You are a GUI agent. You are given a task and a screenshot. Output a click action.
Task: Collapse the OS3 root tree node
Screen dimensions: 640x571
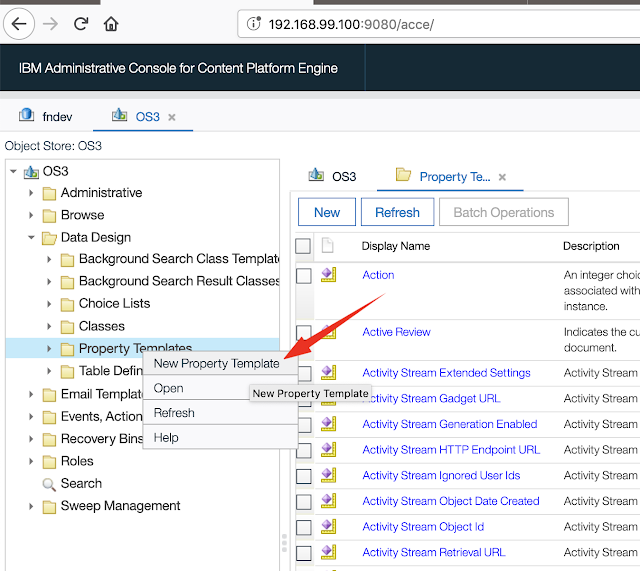13,171
